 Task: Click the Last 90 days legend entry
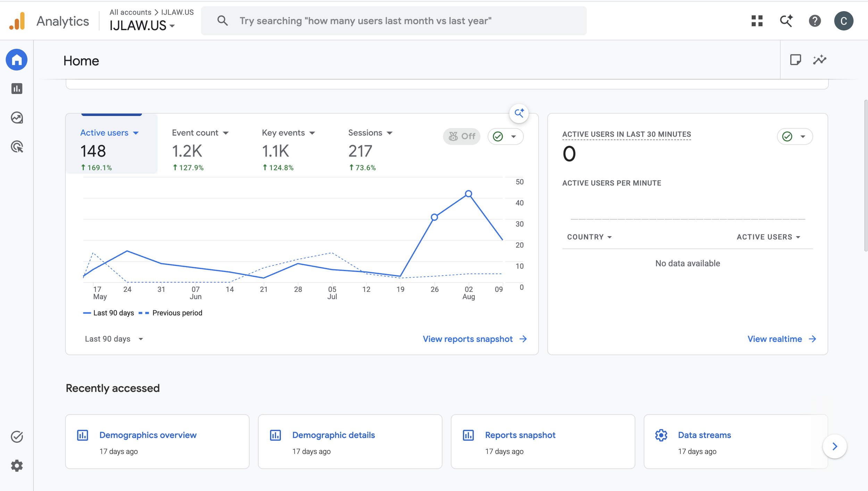[109, 313]
